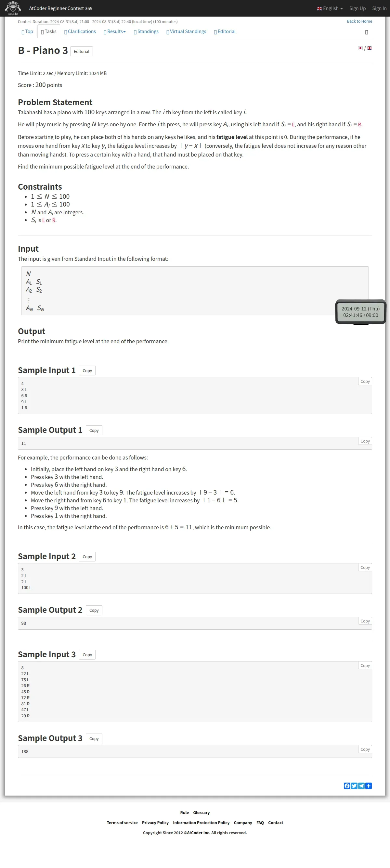Open the Privacy Policy footer link
This screenshot has height=868, width=390.
click(x=155, y=823)
